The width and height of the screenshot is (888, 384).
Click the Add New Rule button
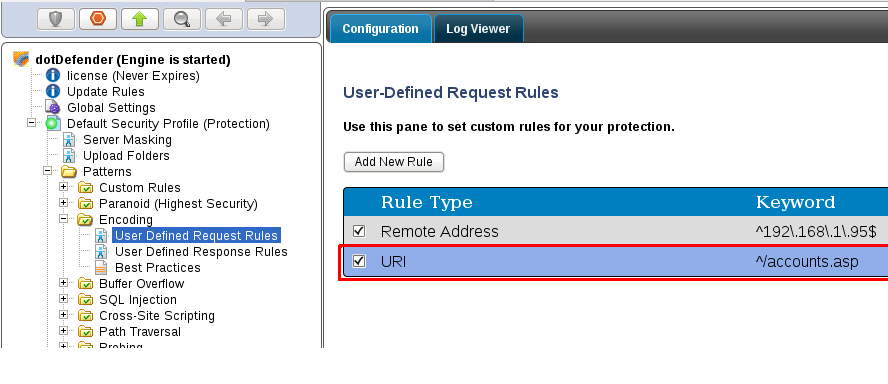point(394,162)
